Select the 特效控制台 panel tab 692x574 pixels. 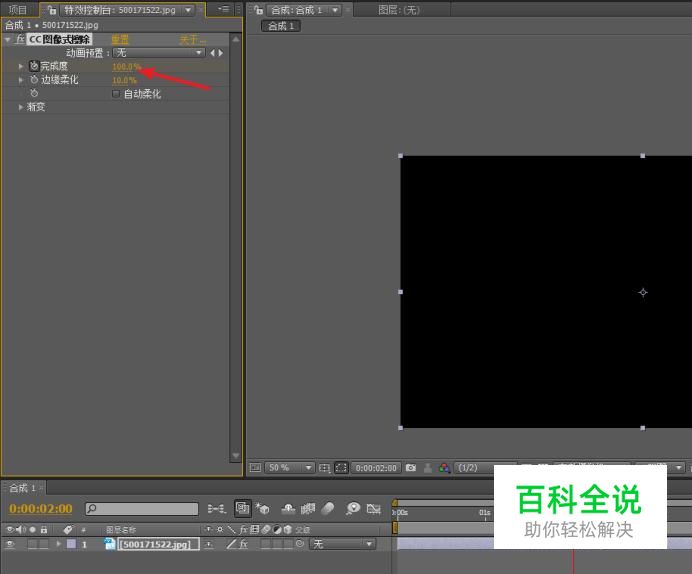(120, 10)
